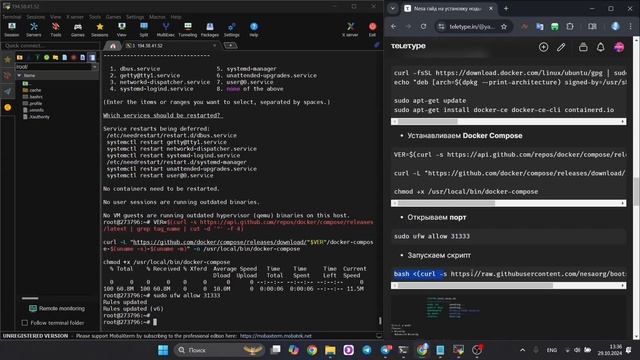Open the Tools button in MobaXterm toolbar

pyautogui.click(x=56, y=29)
